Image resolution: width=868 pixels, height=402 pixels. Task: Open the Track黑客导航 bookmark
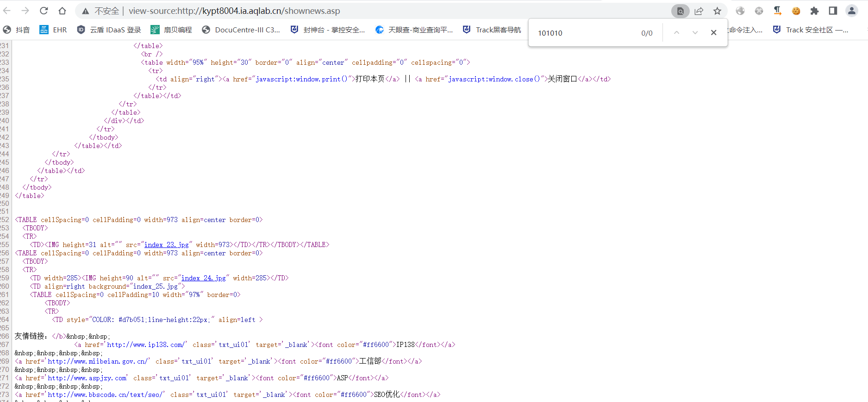(492, 30)
